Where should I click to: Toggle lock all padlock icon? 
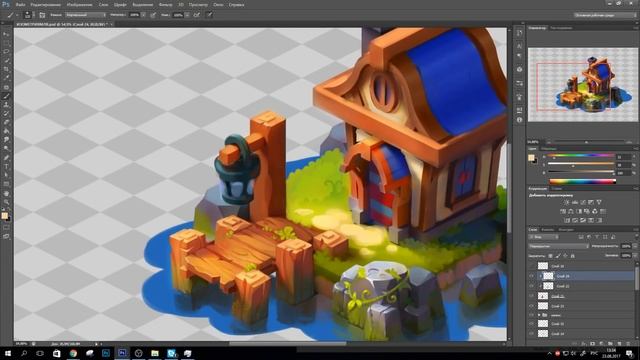573,256
